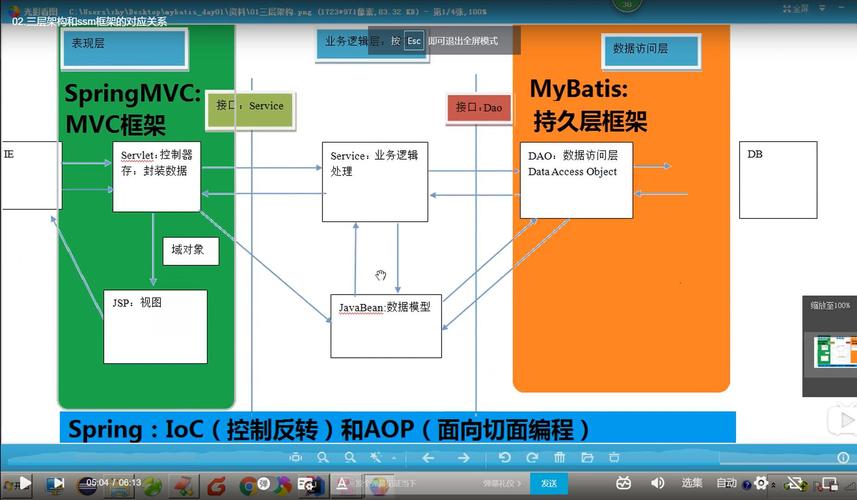Click the danmaku comment input field
This screenshot has width=857, height=500.
414,483
